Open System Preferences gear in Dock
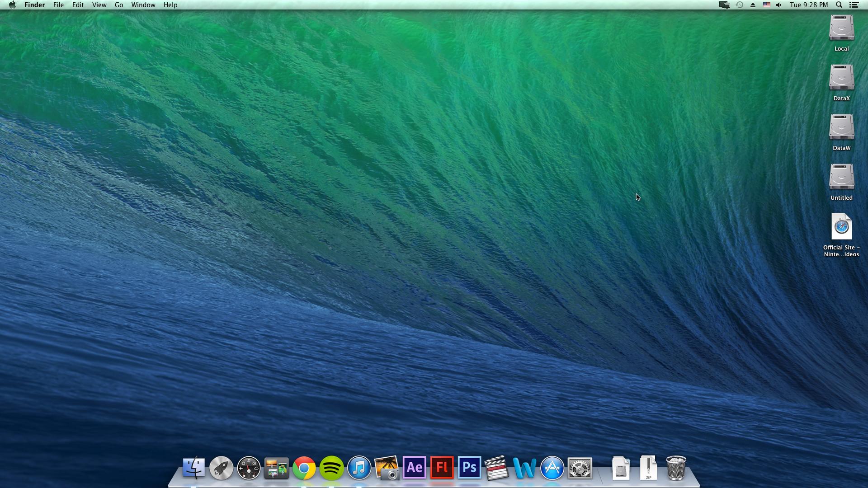The image size is (868, 488). 580,468
